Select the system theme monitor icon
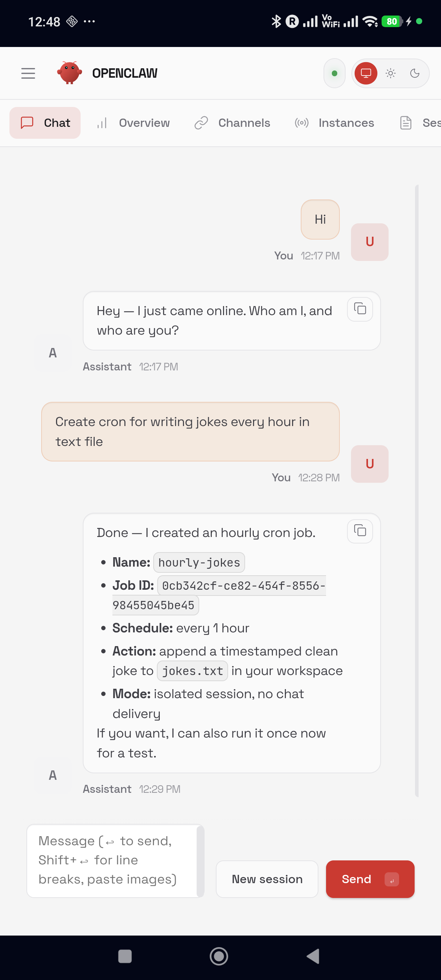 366,73
